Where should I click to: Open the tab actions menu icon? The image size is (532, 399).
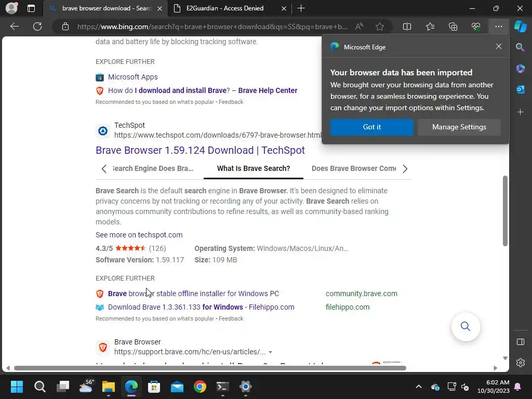click(x=31, y=8)
